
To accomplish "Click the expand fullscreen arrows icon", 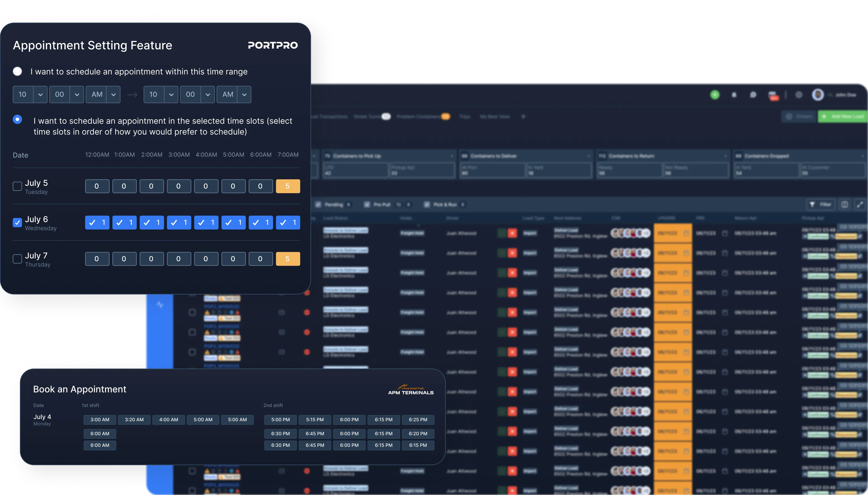I will click(x=860, y=205).
